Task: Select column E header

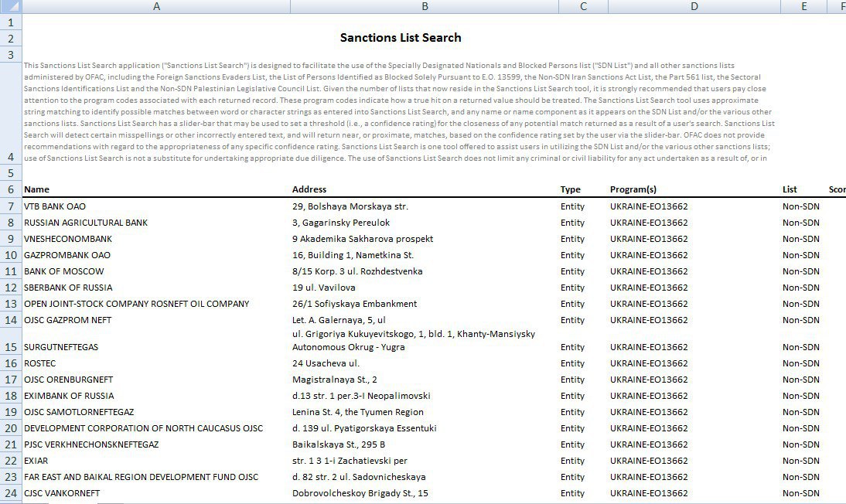Action: pos(804,6)
